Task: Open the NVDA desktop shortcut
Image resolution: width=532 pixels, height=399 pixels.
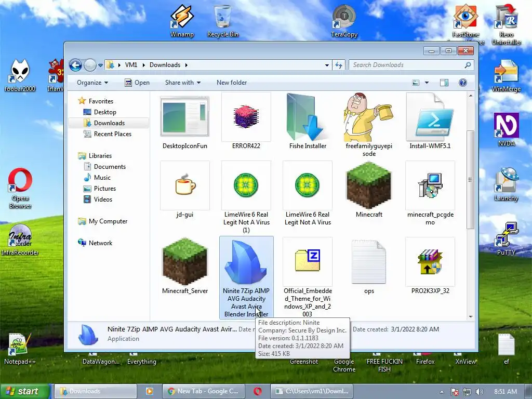Action: point(506,129)
